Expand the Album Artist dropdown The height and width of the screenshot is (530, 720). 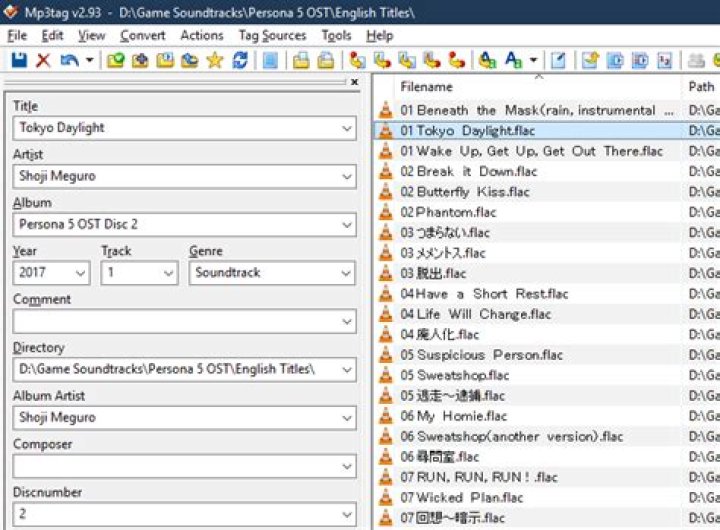coord(347,417)
